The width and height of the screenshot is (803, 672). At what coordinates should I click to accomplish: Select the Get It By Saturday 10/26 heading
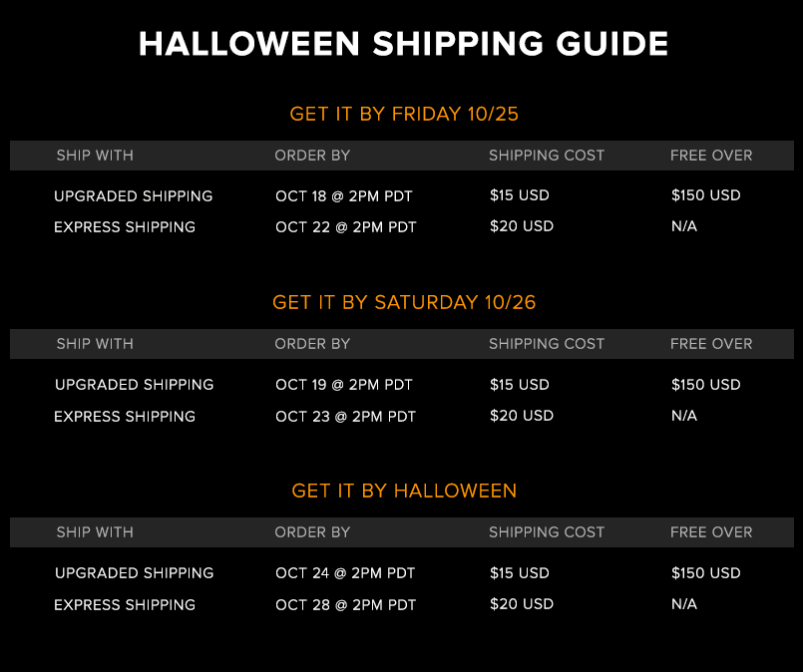point(404,302)
